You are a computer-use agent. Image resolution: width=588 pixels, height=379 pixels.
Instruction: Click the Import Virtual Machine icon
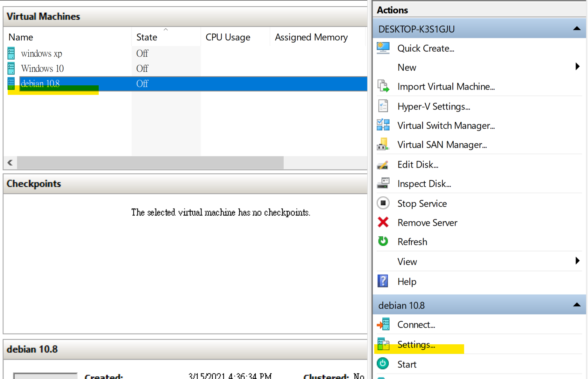pos(383,86)
